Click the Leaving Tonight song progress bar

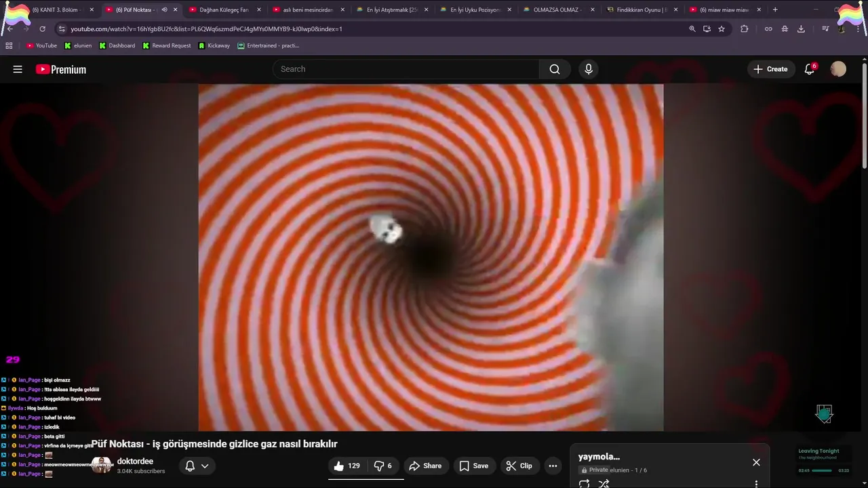[822, 470]
